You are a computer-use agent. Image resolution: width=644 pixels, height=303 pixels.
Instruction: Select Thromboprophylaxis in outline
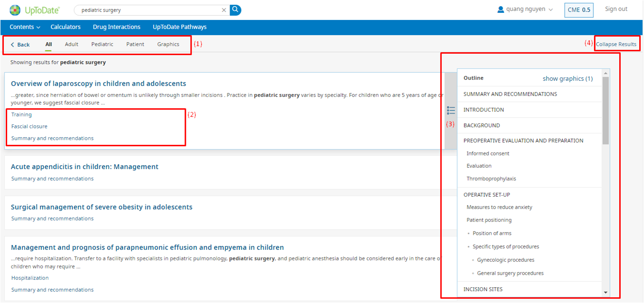point(491,179)
